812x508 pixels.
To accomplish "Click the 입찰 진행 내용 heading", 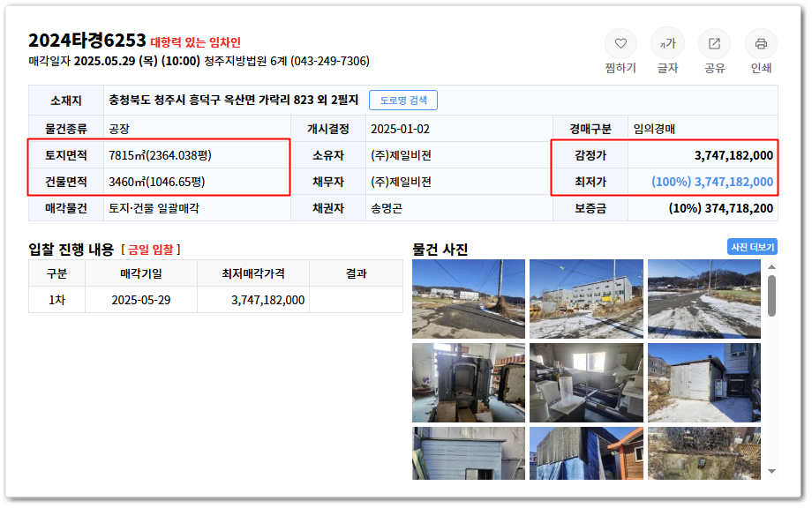I will (x=71, y=250).
